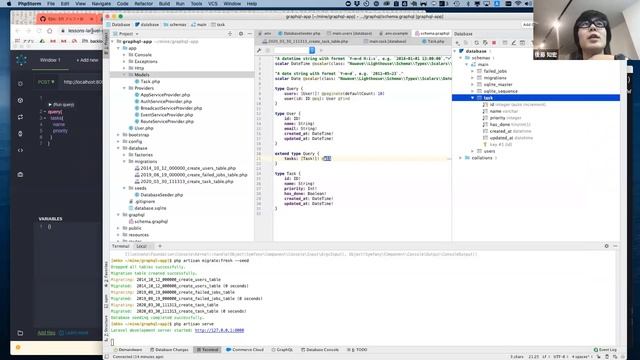
Task: Expand the failed_jobs table in Database tree
Action: (473, 71)
